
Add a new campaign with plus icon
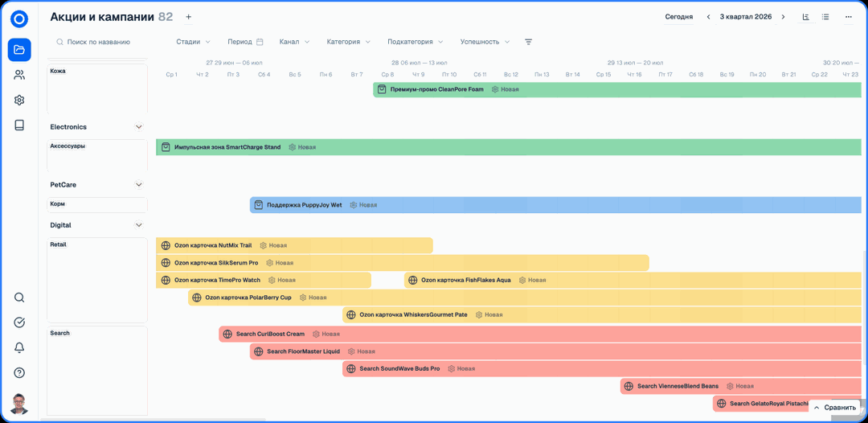pos(188,17)
